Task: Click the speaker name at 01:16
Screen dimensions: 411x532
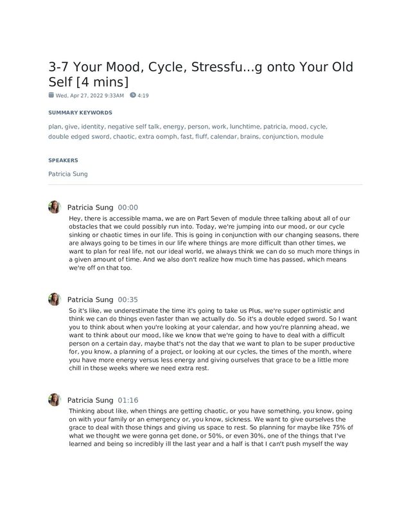Action: click(90, 400)
